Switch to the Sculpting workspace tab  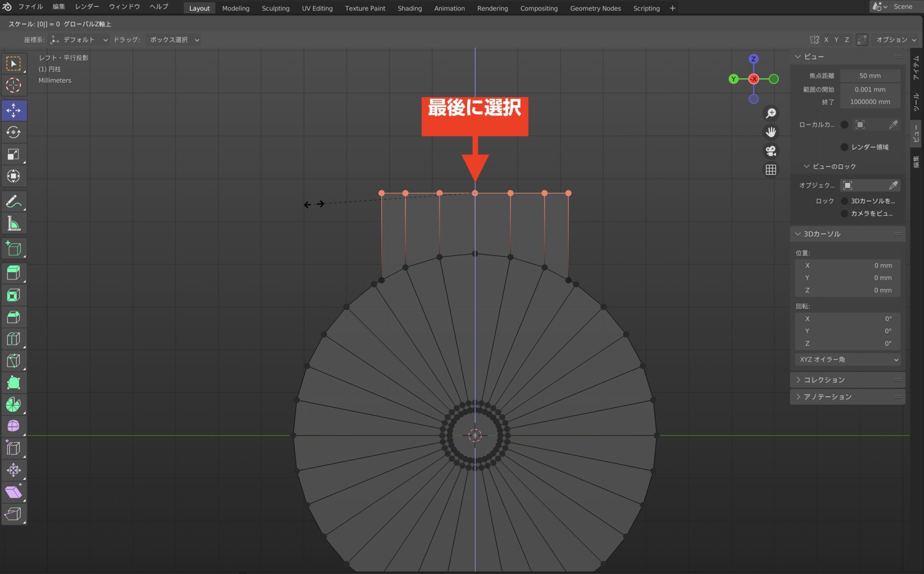coord(275,8)
